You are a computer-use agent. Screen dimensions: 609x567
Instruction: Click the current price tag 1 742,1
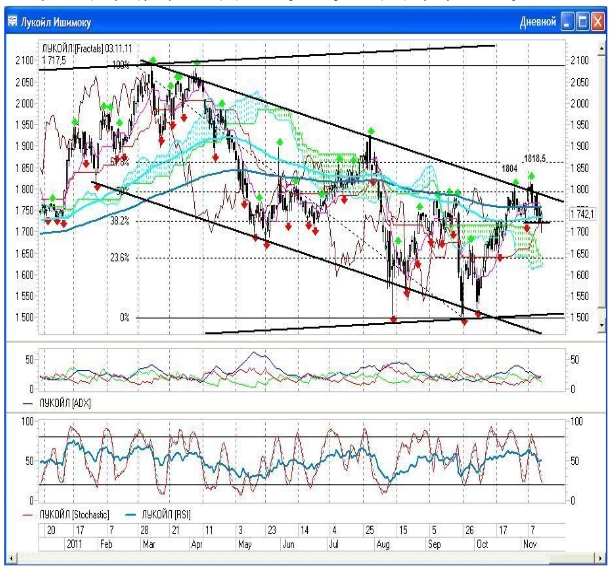pyautogui.click(x=582, y=214)
